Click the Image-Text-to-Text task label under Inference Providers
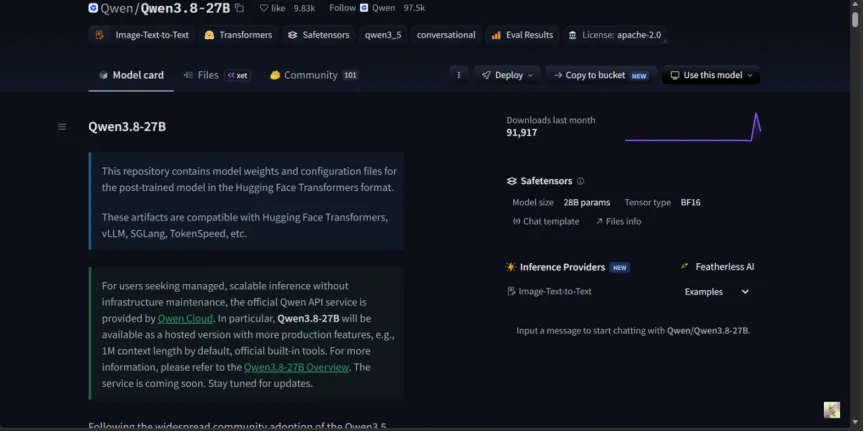The width and height of the screenshot is (864, 432). [x=549, y=291]
